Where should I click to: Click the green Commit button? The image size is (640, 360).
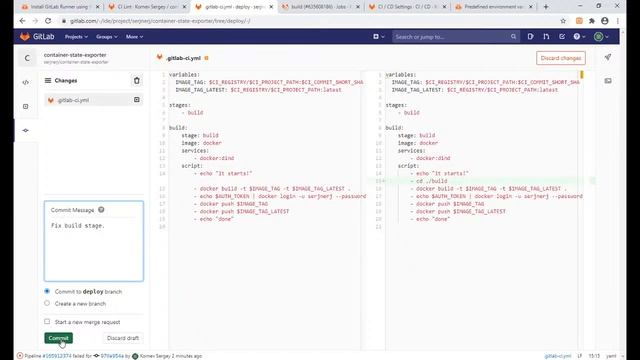58,338
